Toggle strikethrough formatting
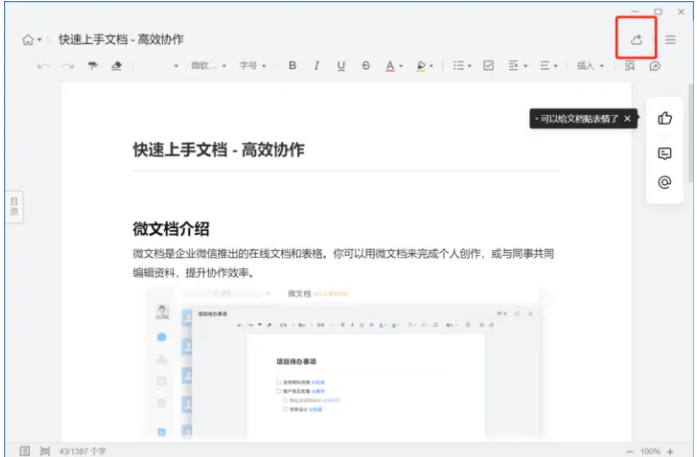The image size is (697, 457). pos(365,66)
